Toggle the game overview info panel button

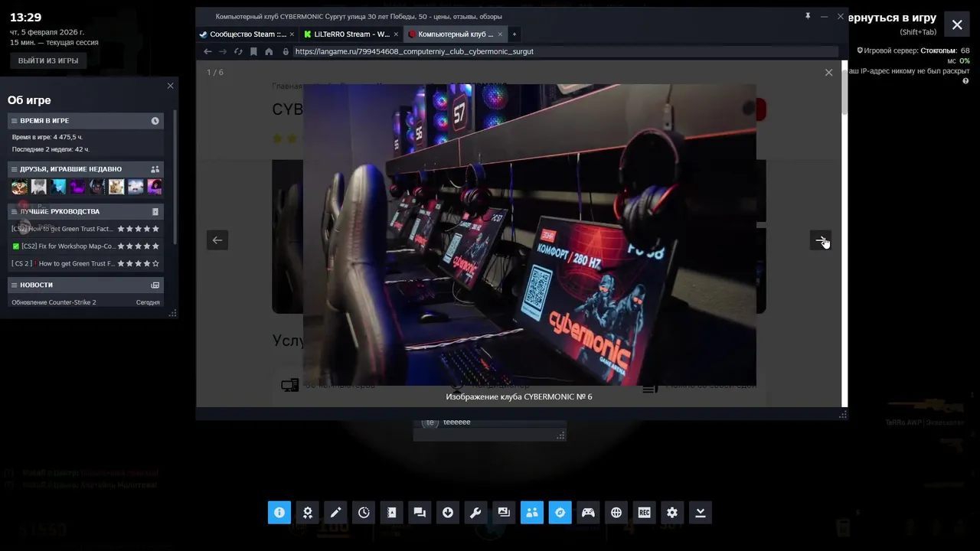point(279,513)
